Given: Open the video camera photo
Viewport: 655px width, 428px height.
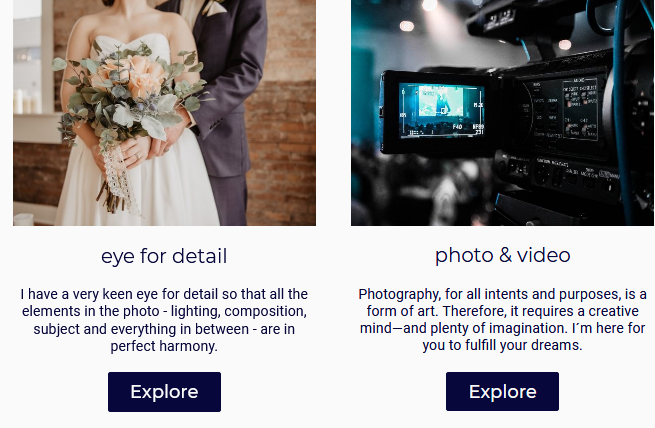Looking at the screenshot, I should [502, 113].
